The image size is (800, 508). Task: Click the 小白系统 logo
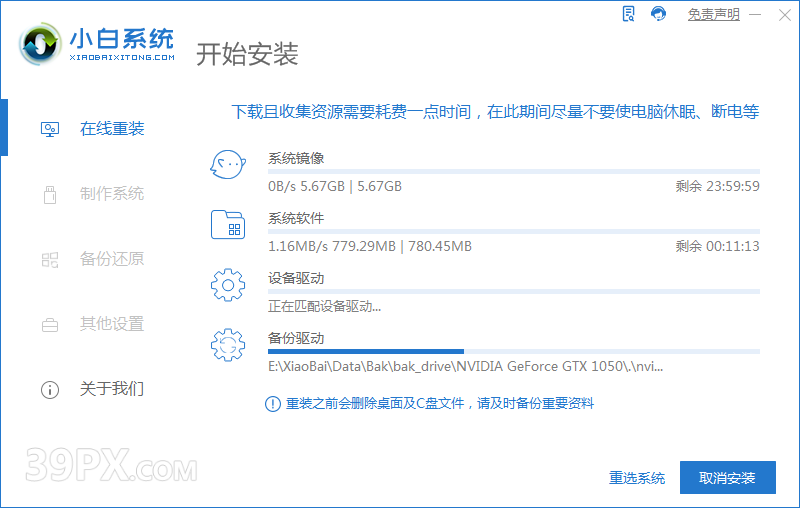97,44
